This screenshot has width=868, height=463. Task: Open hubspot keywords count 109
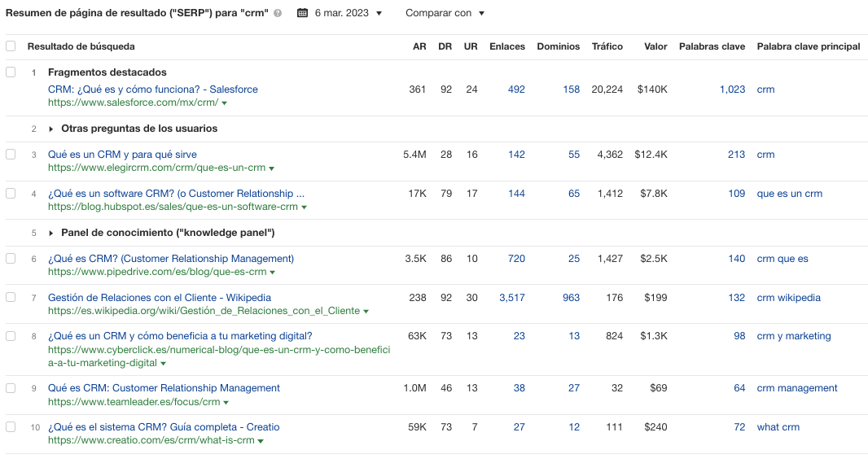[x=736, y=193]
